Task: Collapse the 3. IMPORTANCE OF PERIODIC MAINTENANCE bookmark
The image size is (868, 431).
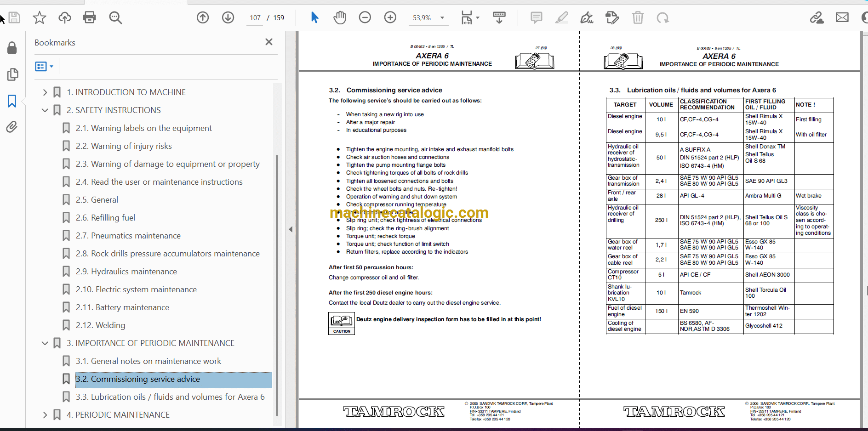Action: tap(45, 343)
